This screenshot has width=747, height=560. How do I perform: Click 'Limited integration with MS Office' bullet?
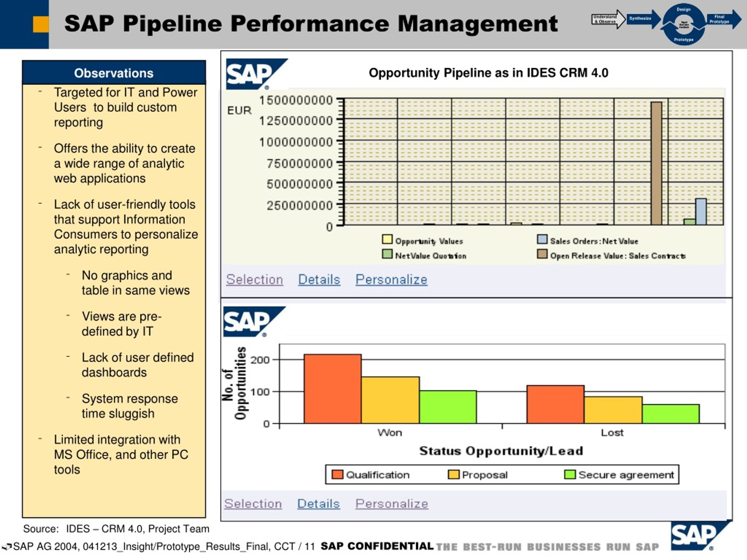click(x=121, y=455)
